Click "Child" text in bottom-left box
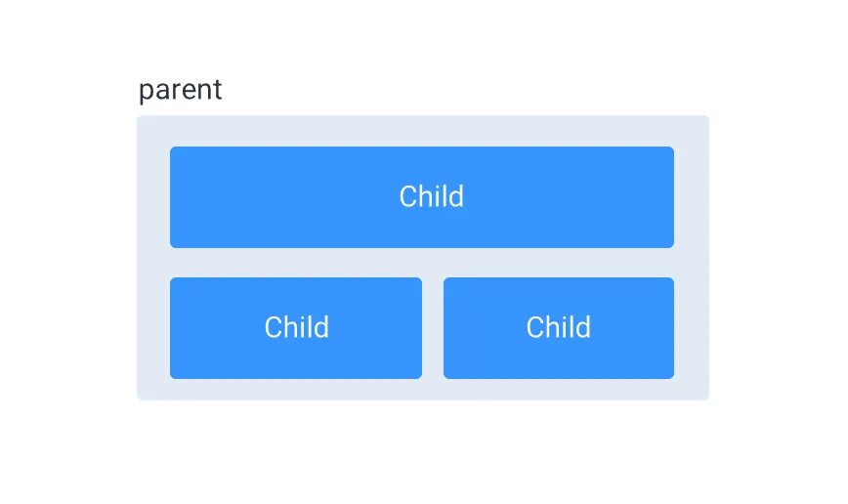The image size is (848, 504). coord(296,327)
